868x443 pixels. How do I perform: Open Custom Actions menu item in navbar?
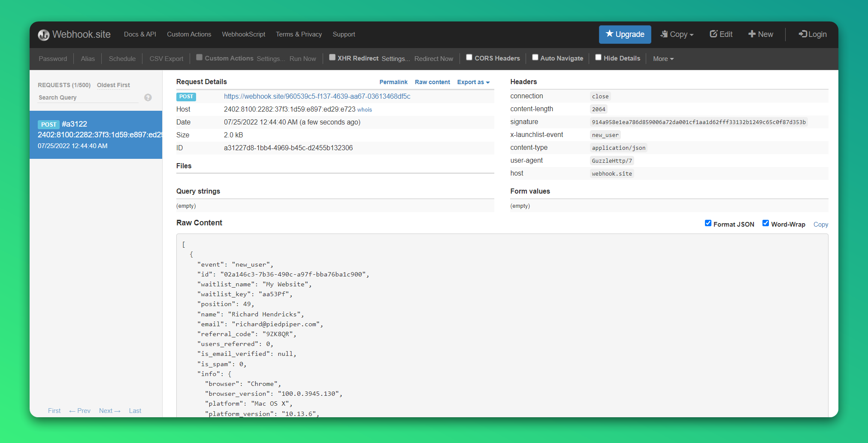coord(189,34)
